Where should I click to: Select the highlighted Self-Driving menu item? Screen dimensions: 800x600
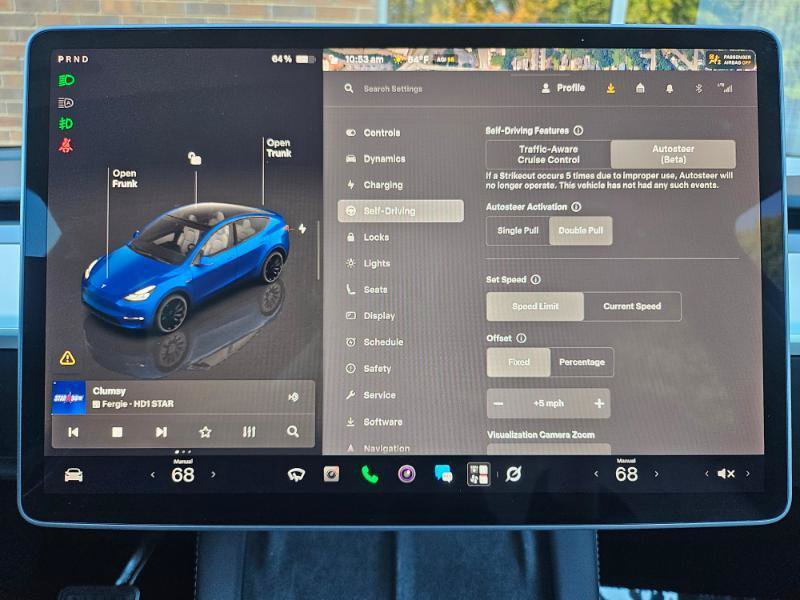tap(401, 211)
